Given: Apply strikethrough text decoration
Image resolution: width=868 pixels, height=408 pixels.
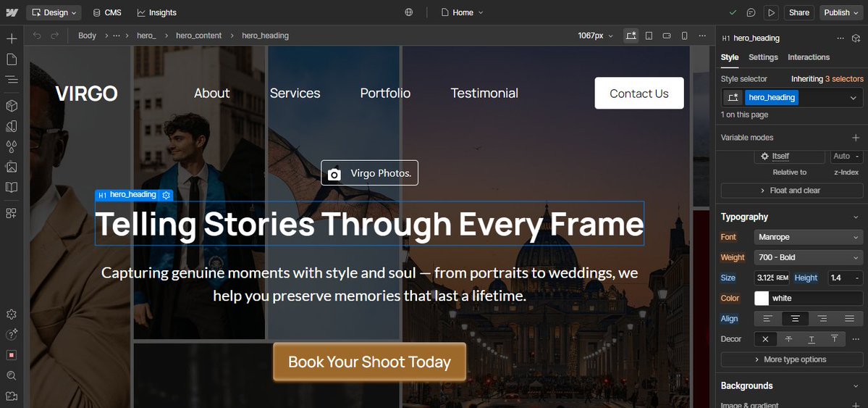Looking at the screenshot, I should pos(789,339).
